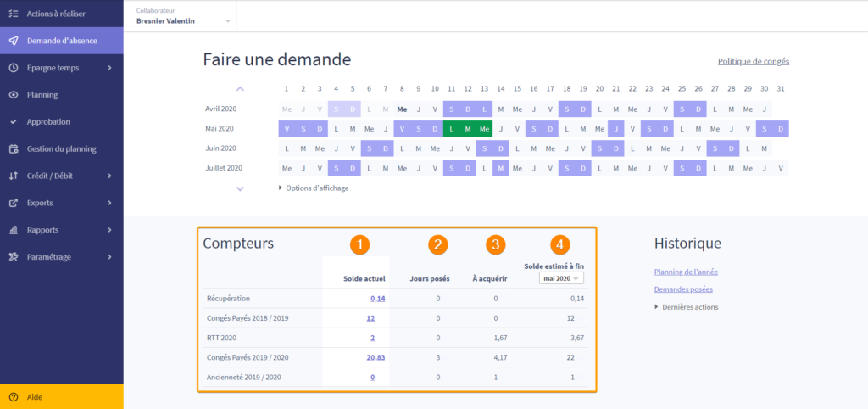
Task: Open the Collaborateur dropdown for Bresnier Valentin
Action: click(x=227, y=21)
